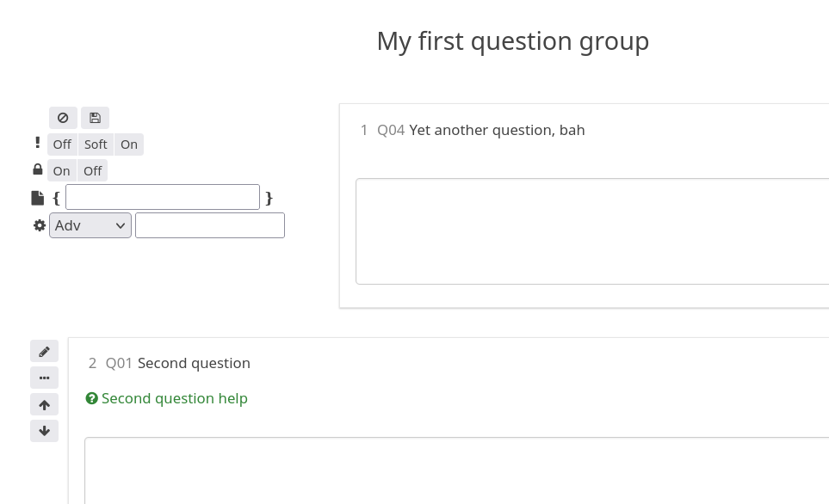The height and width of the screenshot is (504, 829).
Task: Set mandatory option to Off
Action: click(x=62, y=144)
